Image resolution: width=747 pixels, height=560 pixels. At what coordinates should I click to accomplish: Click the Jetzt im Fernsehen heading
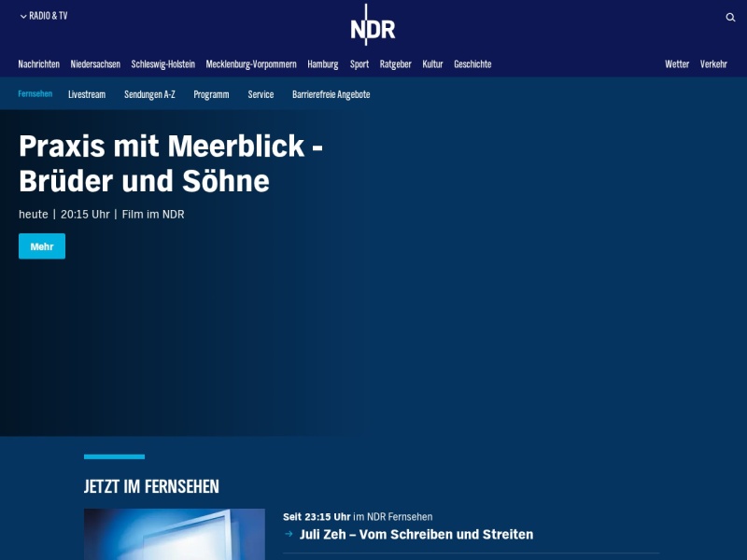tap(151, 486)
